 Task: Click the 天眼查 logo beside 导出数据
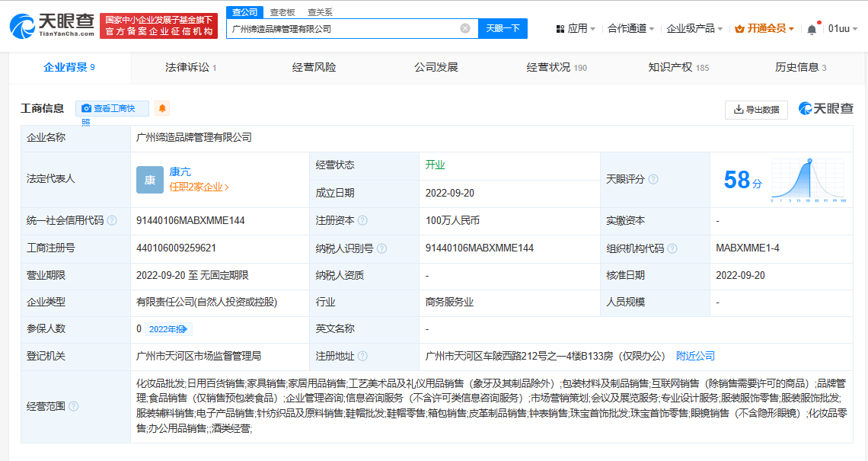pos(826,109)
